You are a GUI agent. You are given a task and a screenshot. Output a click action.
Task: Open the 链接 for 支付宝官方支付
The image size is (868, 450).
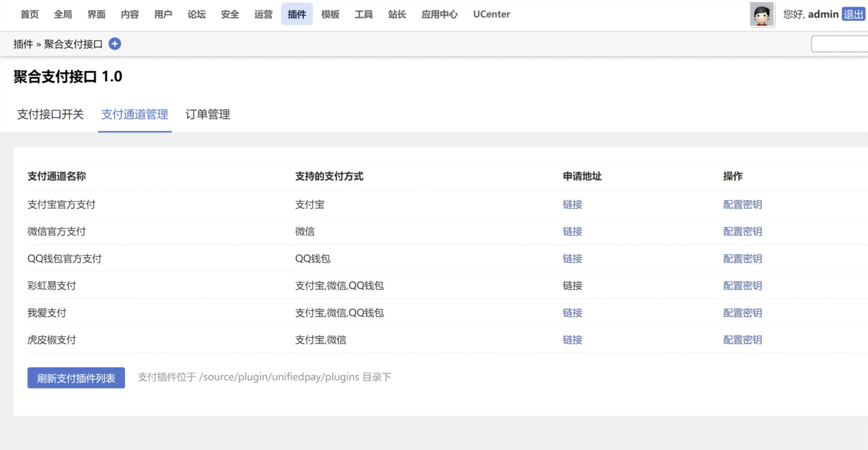coord(572,204)
